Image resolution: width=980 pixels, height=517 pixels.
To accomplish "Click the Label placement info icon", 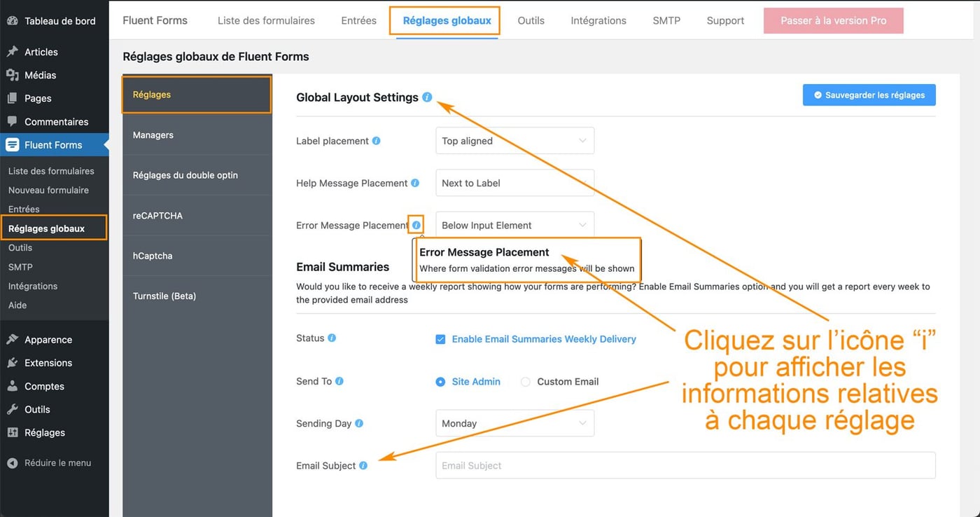I will 376,141.
